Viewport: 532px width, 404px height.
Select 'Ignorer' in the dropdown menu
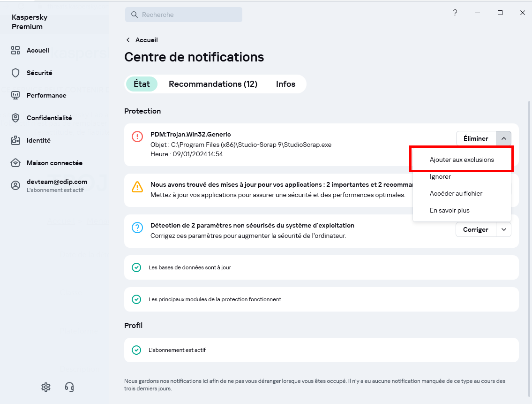462,177
